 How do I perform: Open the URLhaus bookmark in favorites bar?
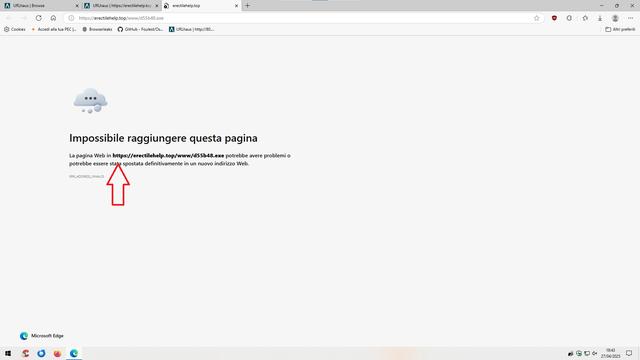pyautogui.click(x=191, y=29)
